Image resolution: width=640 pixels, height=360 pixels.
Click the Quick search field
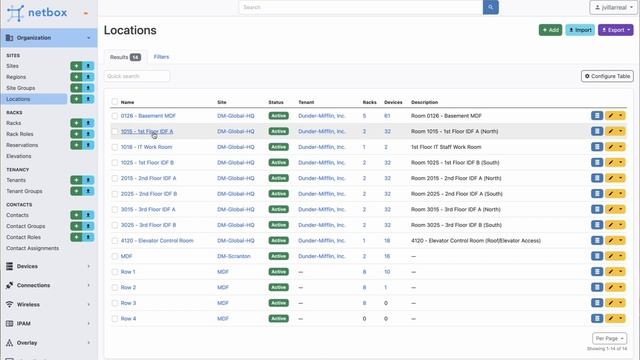click(x=137, y=76)
